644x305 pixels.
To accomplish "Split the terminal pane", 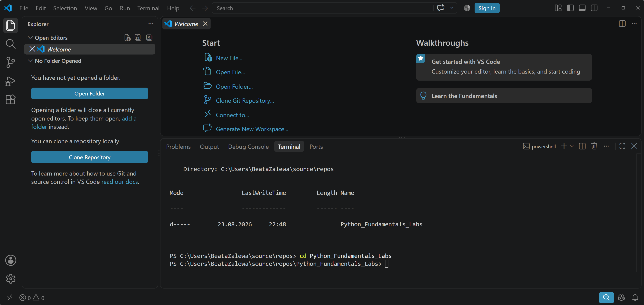I will coord(582,146).
